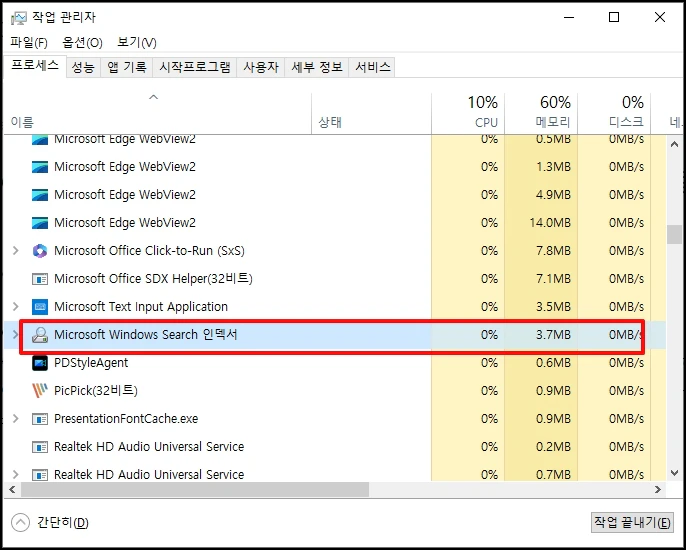Click the 1.3MB memory value
The width and height of the screenshot is (686, 550).
(x=553, y=167)
